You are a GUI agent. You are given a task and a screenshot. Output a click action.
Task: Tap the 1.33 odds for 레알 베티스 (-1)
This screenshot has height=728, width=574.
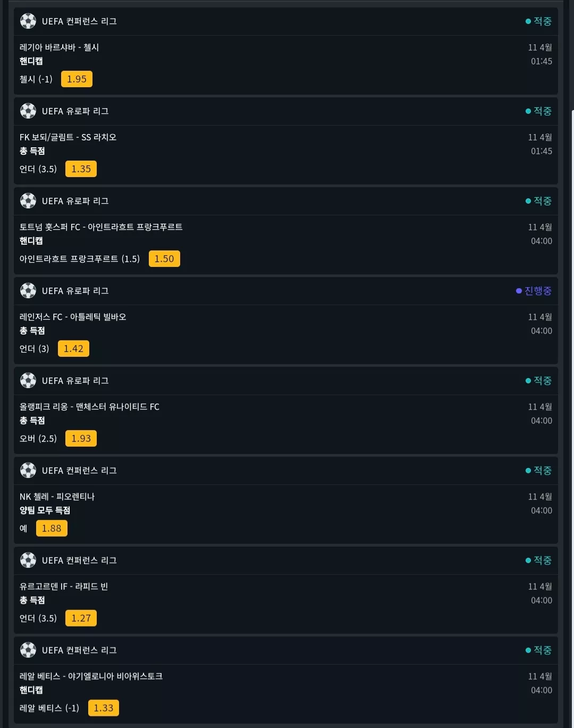coord(104,708)
